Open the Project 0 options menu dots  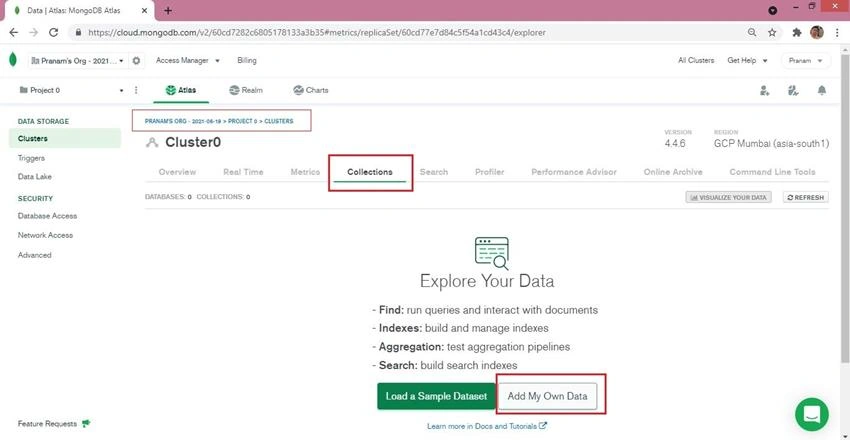coord(136,90)
